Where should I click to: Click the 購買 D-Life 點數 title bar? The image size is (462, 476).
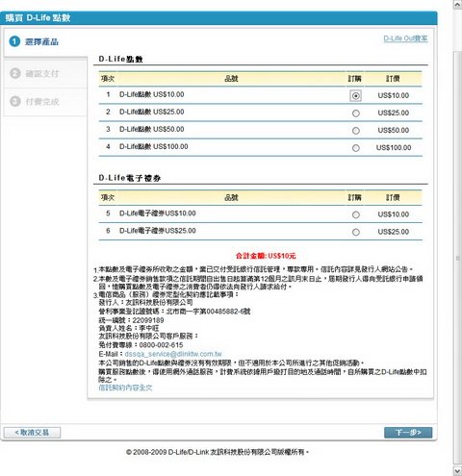[x=218, y=18]
